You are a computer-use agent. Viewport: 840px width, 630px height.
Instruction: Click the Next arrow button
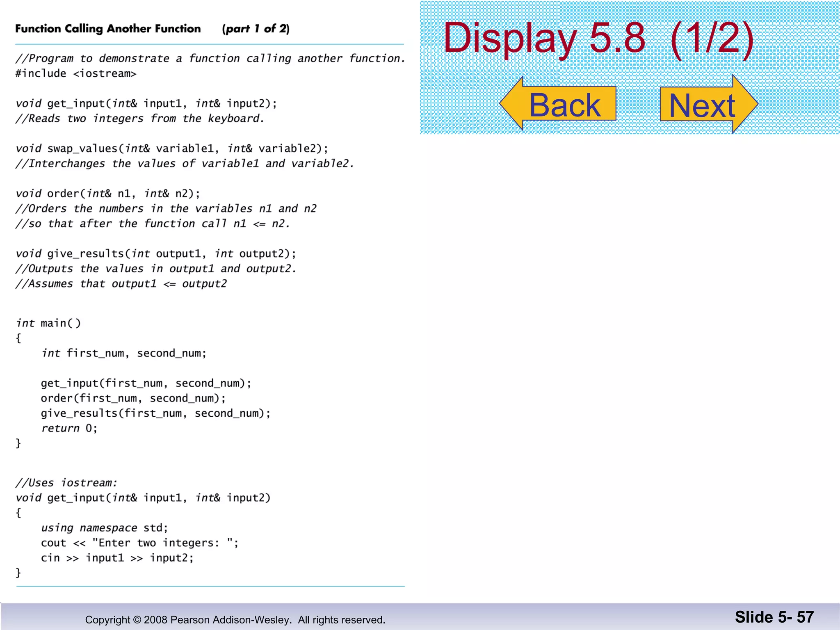[x=709, y=104]
